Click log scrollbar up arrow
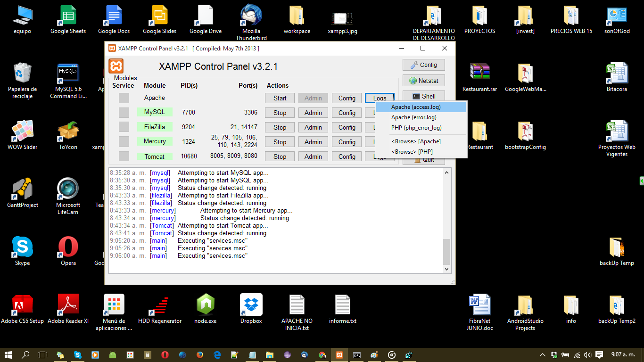 coord(447,173)
